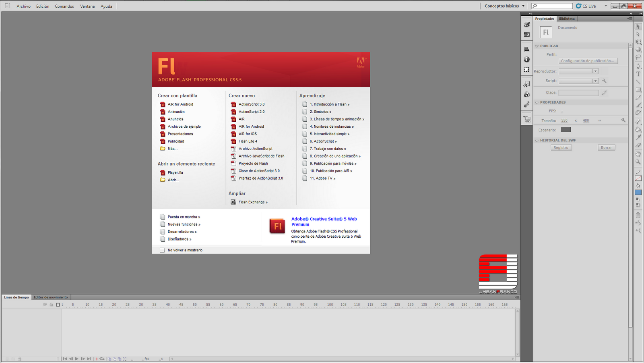This screenshot has height=363, width=644.
Task: Select the Zoom magnifier tool
Action: 638,162
